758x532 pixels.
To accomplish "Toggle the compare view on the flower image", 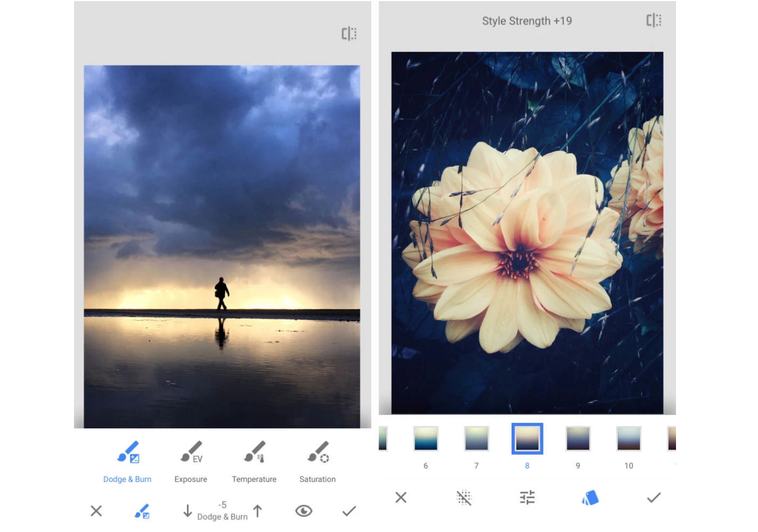I will coord(654,20).
